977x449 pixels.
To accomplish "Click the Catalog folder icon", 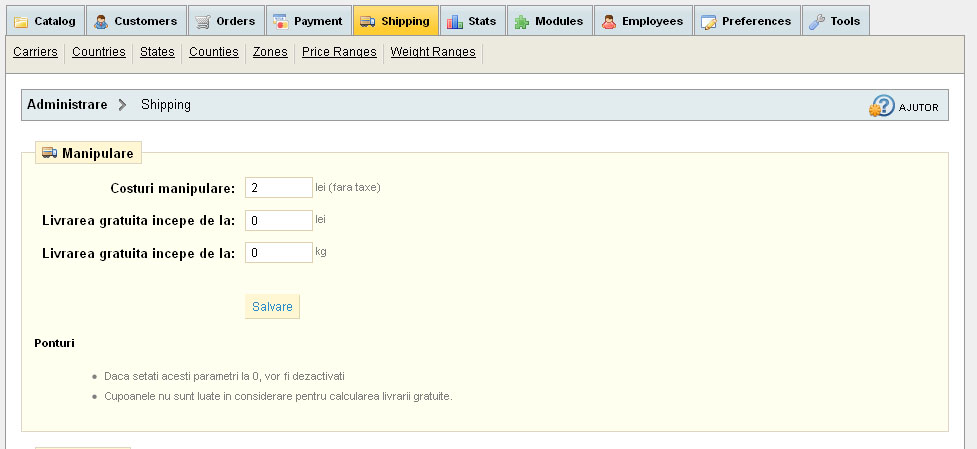I will pyautogui.click(x=21, y=21).
